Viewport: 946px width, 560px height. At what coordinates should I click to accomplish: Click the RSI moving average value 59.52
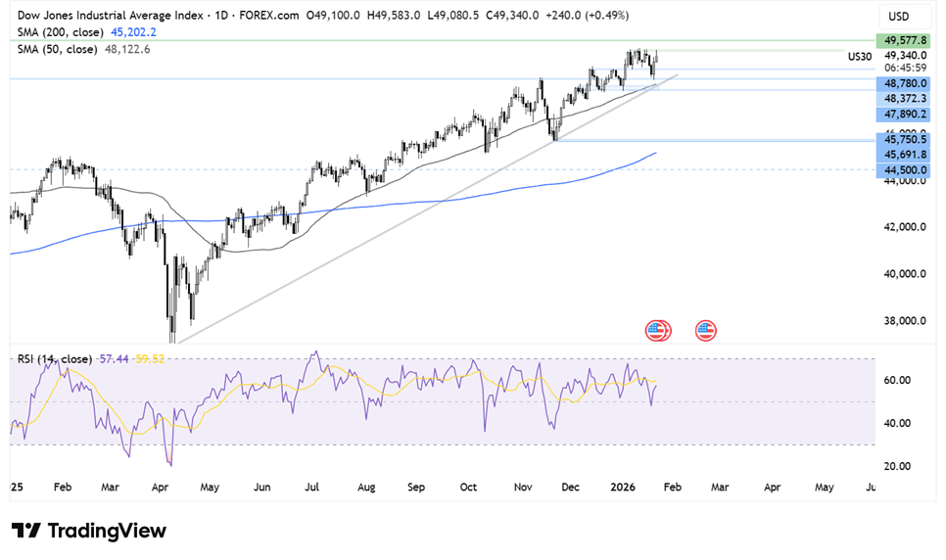[150, 359]
